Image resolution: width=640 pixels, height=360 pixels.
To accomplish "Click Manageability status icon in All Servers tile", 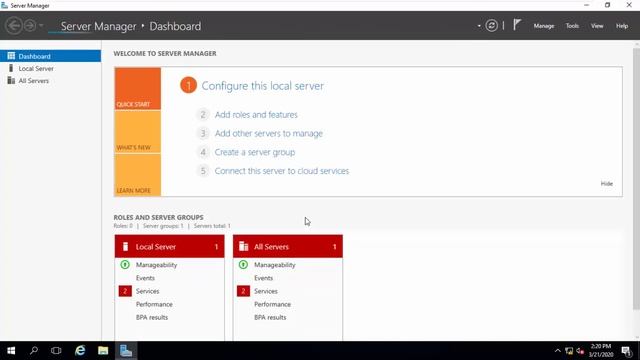I will click(x=243, y=264).
